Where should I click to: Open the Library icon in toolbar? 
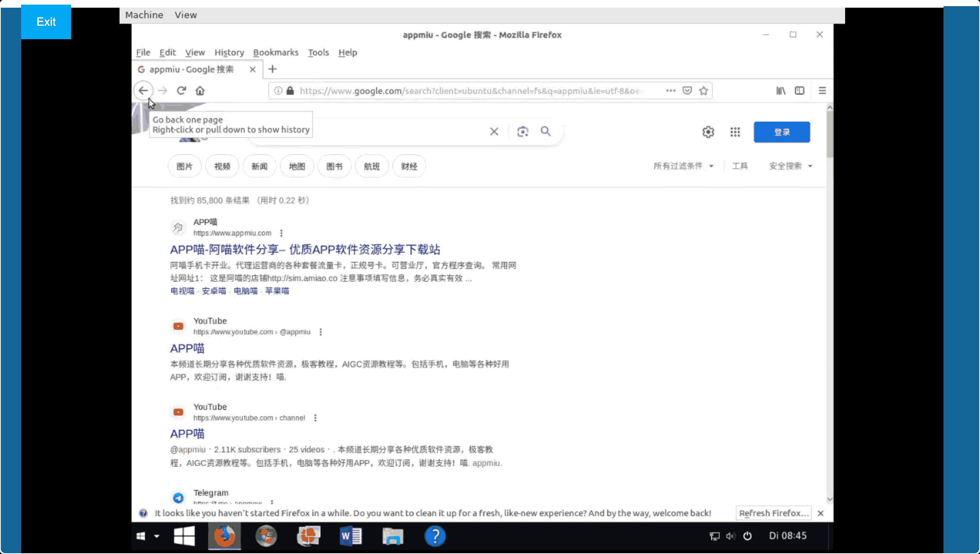[x=781, y=91]
